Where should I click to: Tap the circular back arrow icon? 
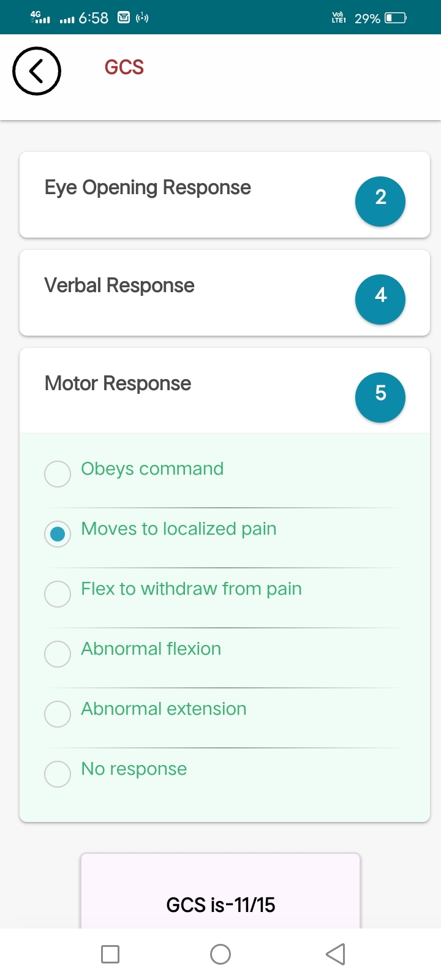(37, 71)
